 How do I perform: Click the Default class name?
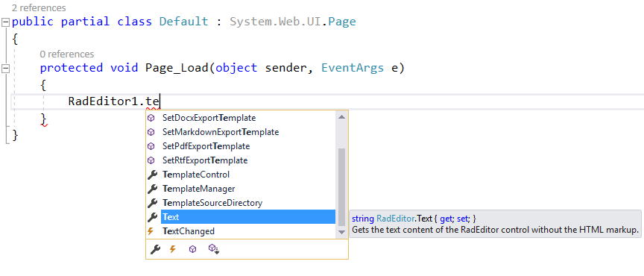183,22
